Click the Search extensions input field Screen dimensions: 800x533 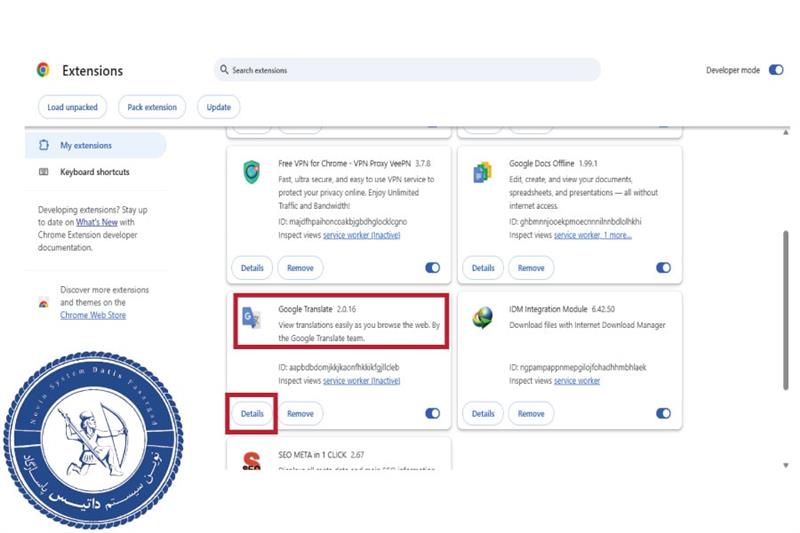tap(410, 70)
